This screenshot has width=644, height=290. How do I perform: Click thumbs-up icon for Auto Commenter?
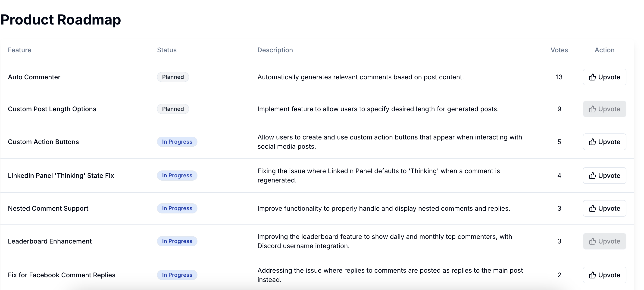592,77
